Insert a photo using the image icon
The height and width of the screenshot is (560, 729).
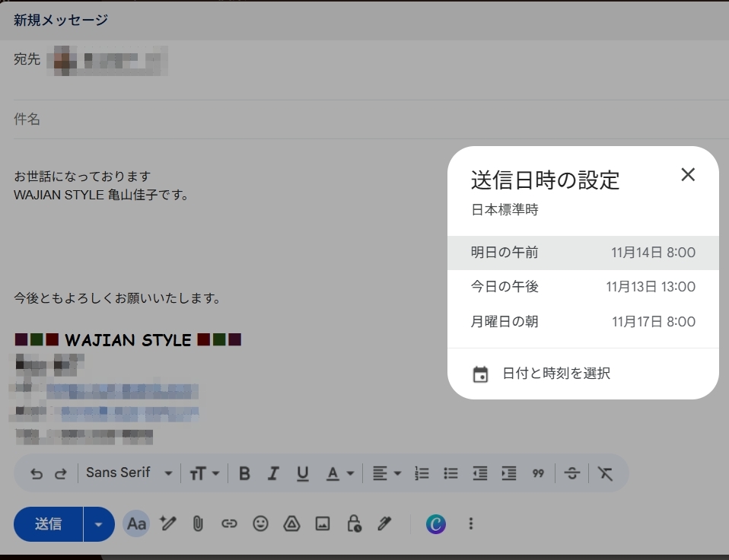click(323, 523)
